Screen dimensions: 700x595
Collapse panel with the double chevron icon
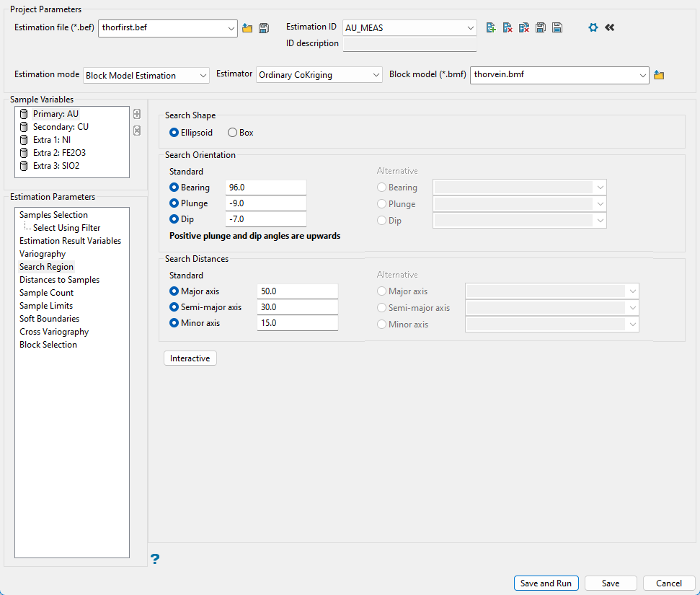[610, 28]
